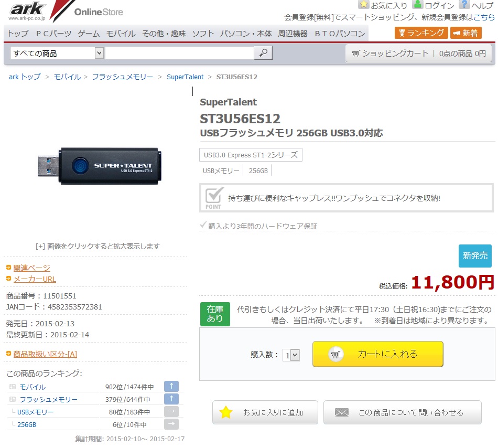Image resolution: width=498 pixels, height=448 pixels.
Task: Open the shopping cart ショッピングカート
Action: pos(419,54)
